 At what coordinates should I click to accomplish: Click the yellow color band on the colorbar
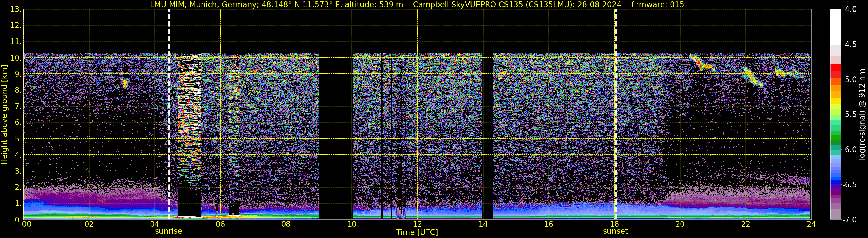click(x=836, y=101)
